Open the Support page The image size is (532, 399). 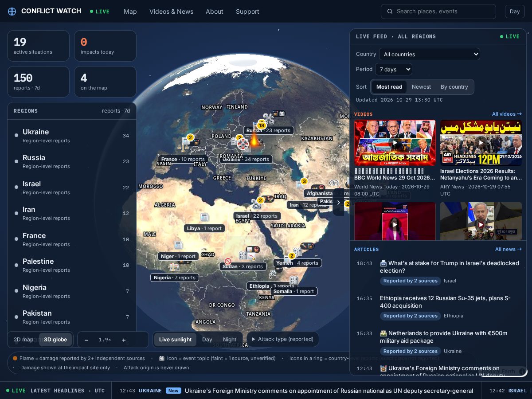(x=247, y=12)
